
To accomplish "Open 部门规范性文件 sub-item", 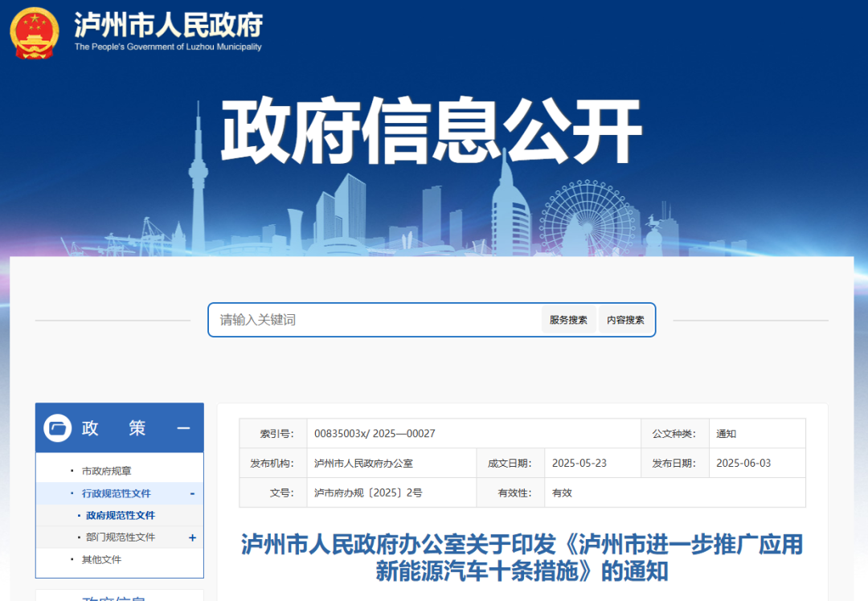I will point(121,538).
